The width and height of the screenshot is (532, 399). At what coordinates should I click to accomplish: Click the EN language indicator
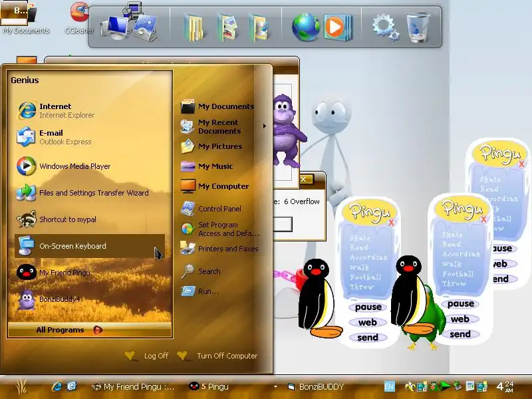(389, 386)
